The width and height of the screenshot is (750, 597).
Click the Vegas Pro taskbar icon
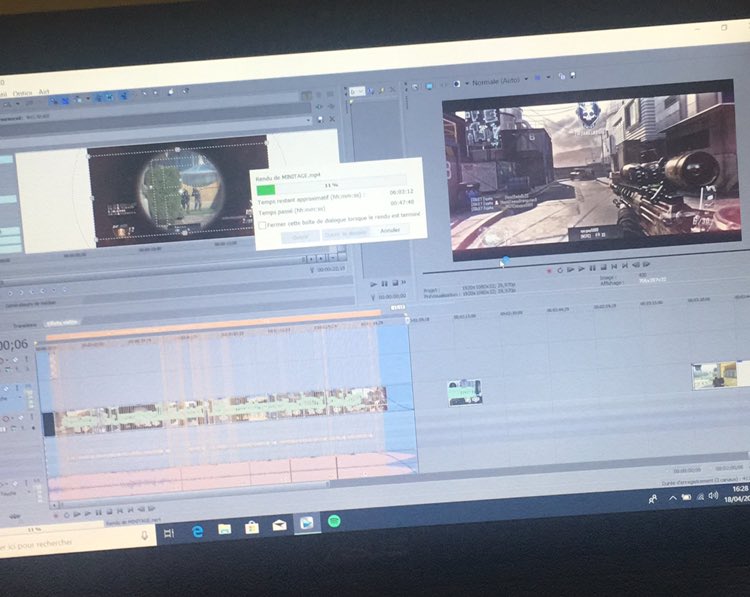[x=307, y=523]
